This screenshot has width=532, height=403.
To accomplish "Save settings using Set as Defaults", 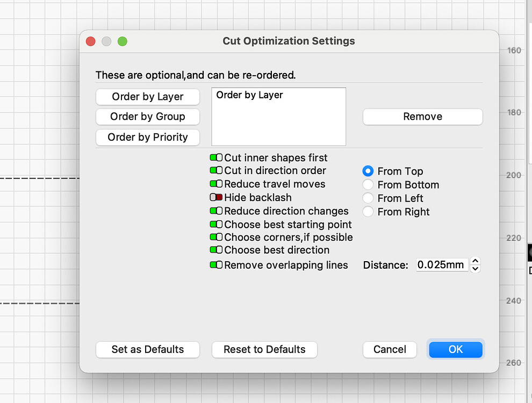I will [148, 349].
